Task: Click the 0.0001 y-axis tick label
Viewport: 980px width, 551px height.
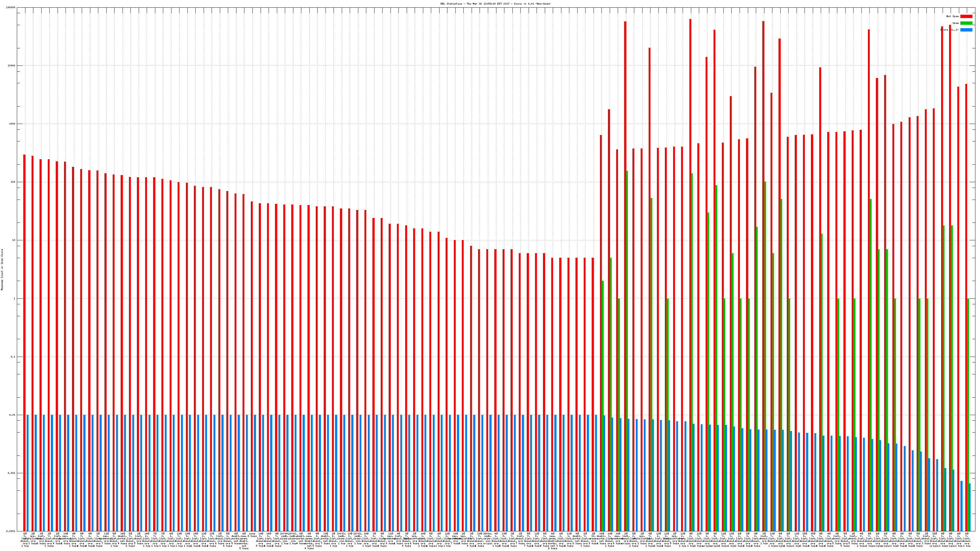Action: tap(11, 531)
